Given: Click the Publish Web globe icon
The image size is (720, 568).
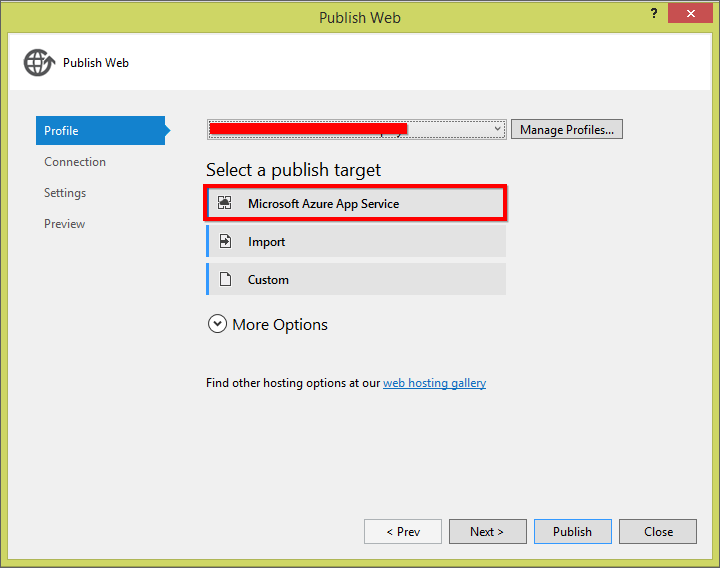Looking at the screenshot, I should click(x=39, y=62).
